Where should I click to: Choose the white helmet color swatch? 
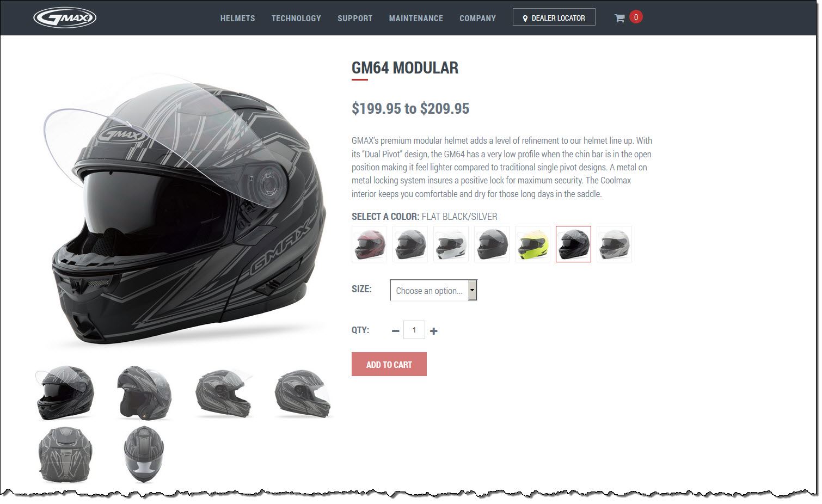click(451, 244)
